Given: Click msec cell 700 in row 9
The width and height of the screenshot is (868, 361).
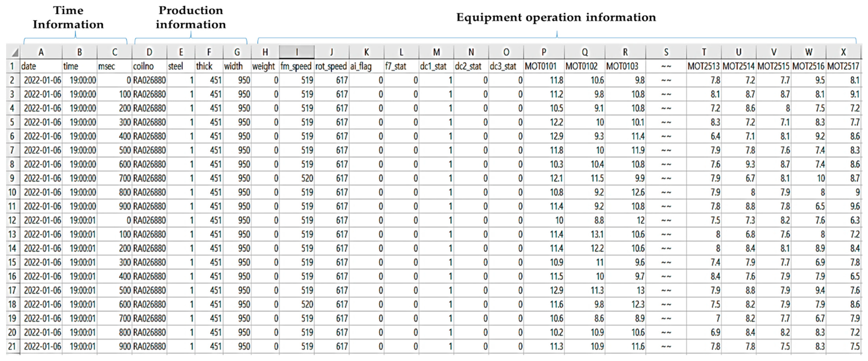Looking at the screenshot, I should [x=115, y=178].
